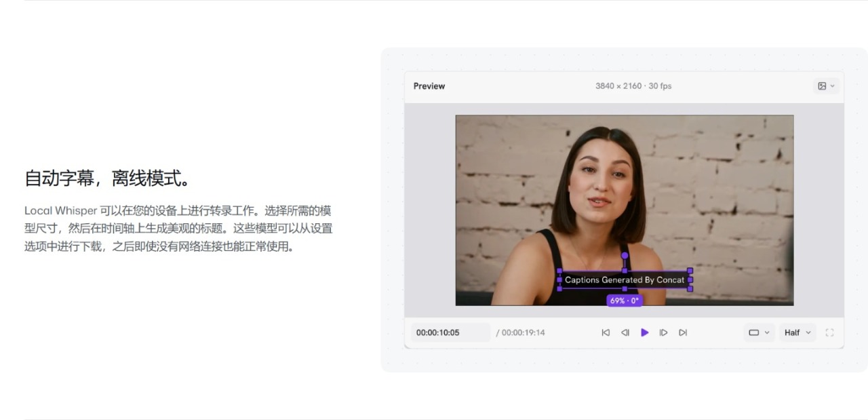The width and height of the screenshot is (868, 420).
Task: Click the caption's bottom-right resize handle
Action: click(690, 288)
